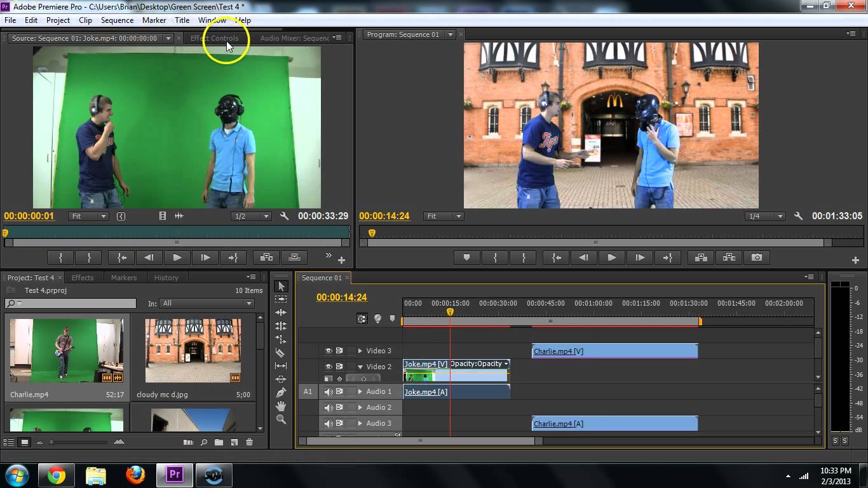This screenshot has width=868, height=488.
Task: Click the Lift button in Program monitor
Action: click(x=700, y=257)
